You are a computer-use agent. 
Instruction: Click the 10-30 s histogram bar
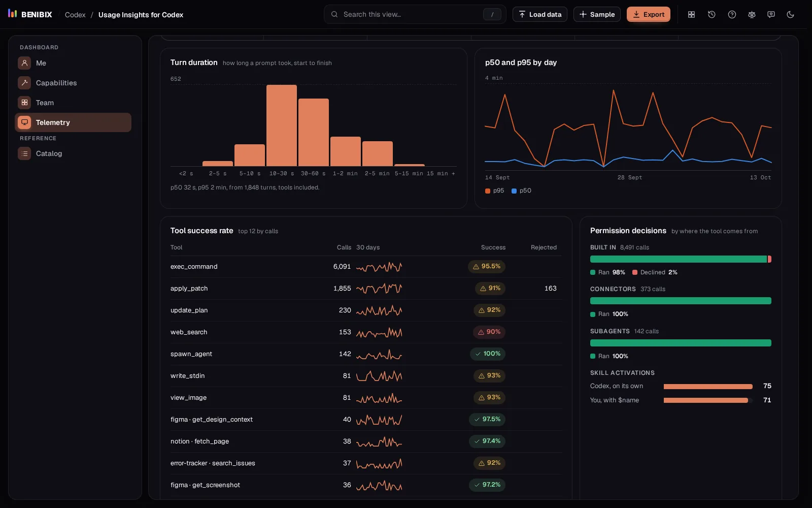point(282,125)
